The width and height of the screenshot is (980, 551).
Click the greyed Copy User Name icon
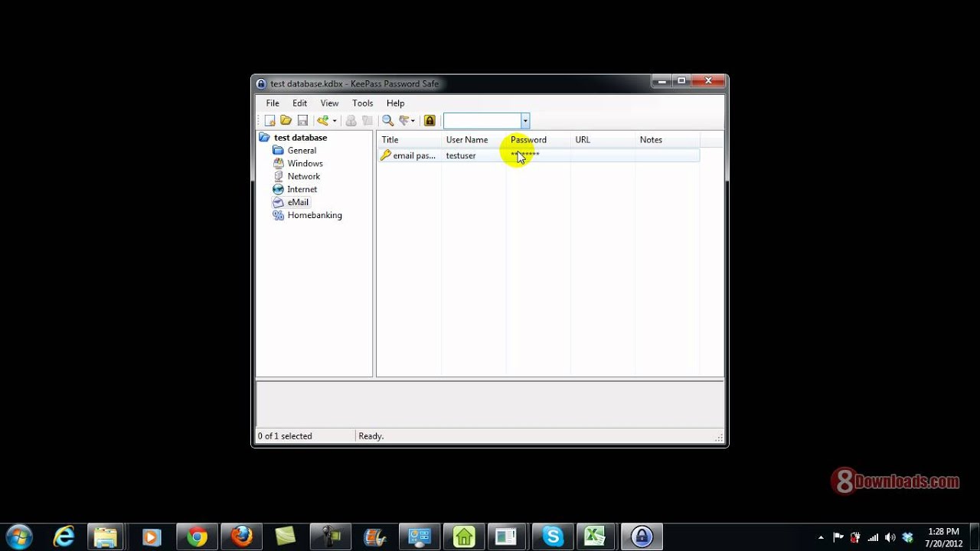351,120
